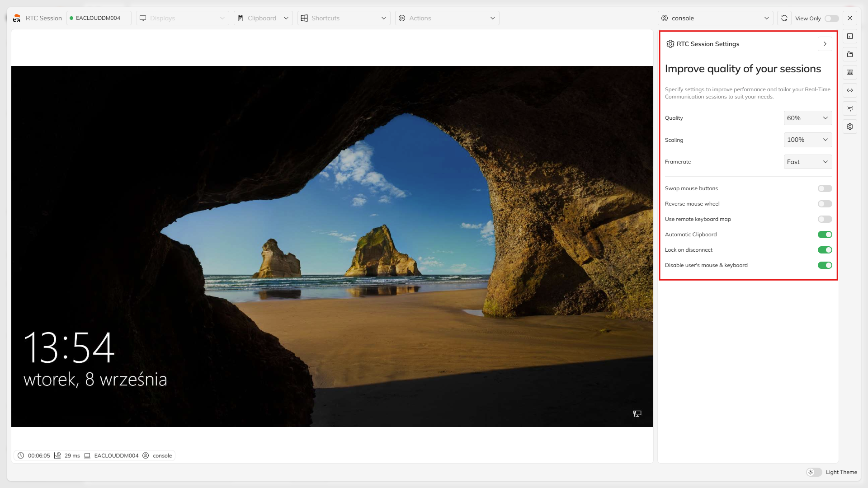
Task: Open the Framerate Fast dropdown
Action: point(808,162)
